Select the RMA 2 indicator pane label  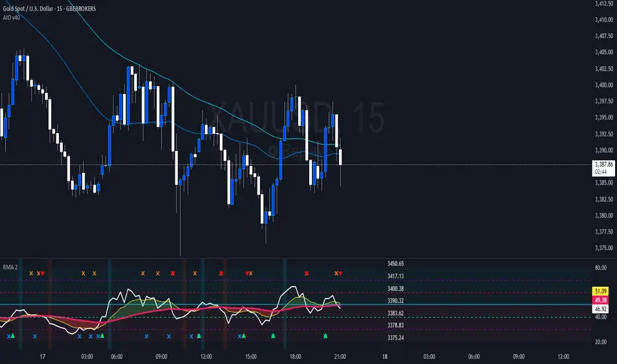(10, 267)
